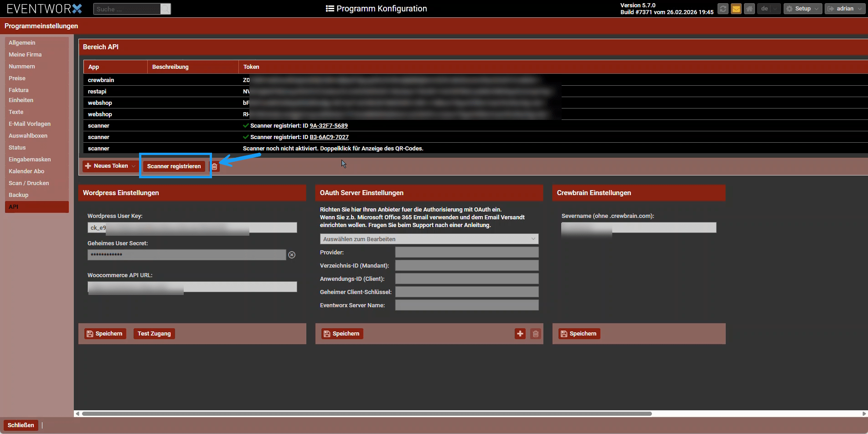Click the search magnifier icon
868x434 pixels.
point(165,9)
